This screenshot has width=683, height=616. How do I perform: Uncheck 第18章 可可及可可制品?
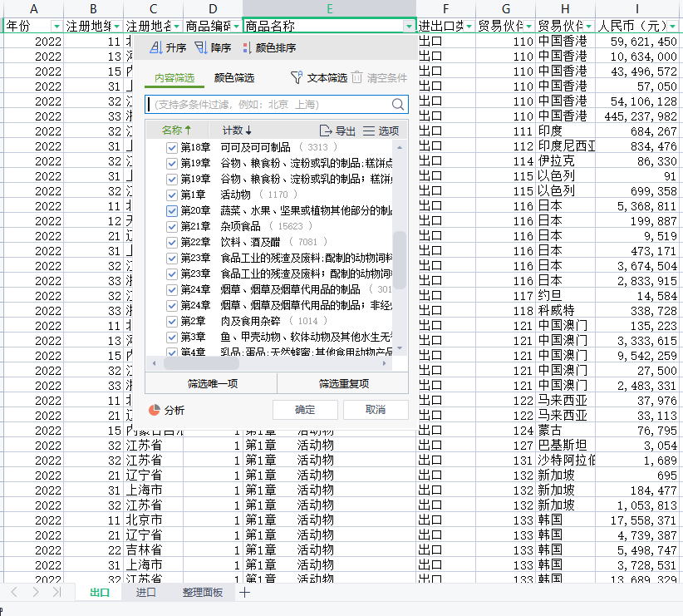pos(172,148)
